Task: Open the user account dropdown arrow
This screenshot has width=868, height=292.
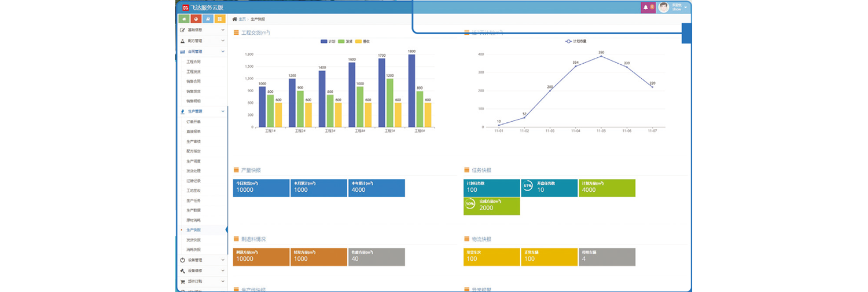Action: (x=686, y=8)
